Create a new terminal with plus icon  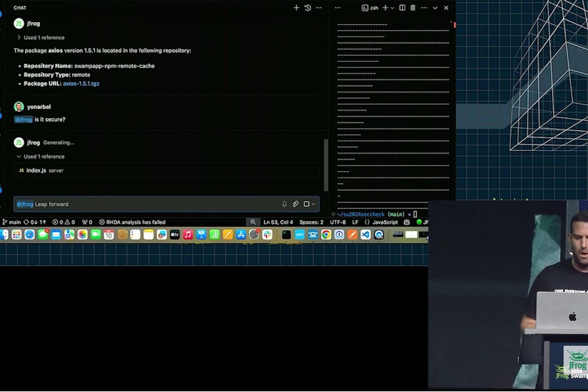(385, 8)
